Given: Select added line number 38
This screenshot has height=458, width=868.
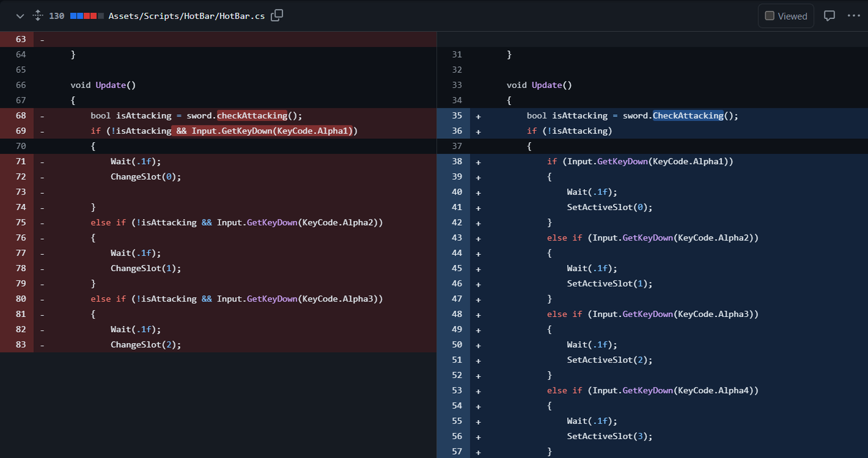Looking at the screenshot, I should tap(456, 161).
